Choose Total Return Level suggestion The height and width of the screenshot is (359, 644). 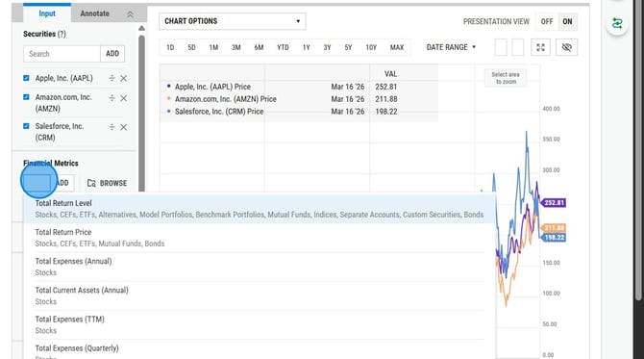point(260,209)
